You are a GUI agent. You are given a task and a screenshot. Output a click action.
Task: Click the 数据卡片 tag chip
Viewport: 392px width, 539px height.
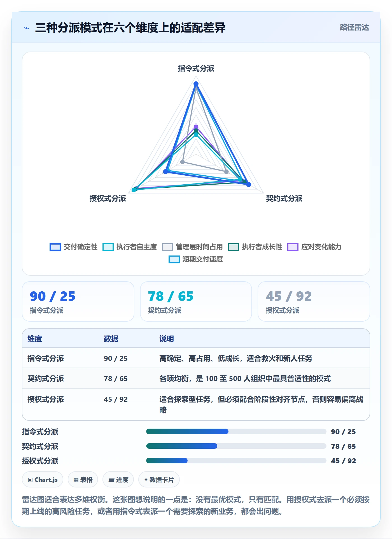[159, 480]
